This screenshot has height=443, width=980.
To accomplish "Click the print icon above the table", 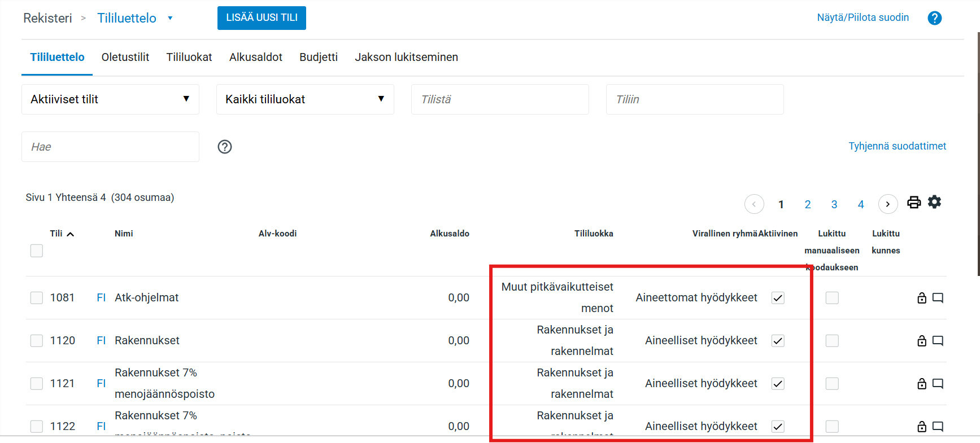I will click(913, 203).
